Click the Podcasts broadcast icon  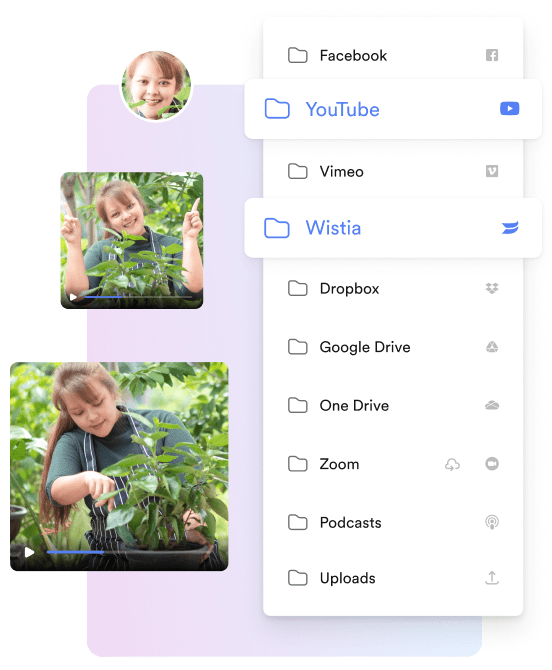pos(492,522)
